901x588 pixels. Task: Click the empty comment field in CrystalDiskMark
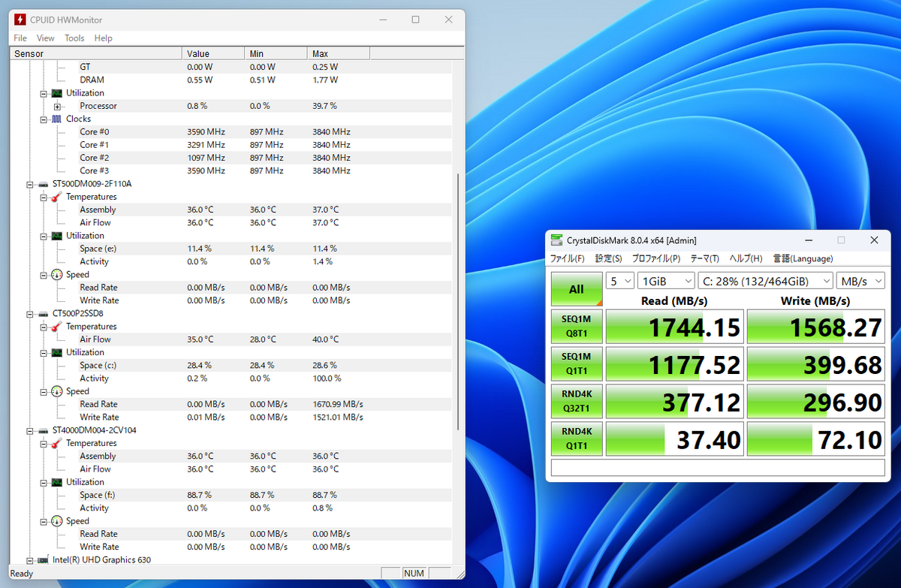click(718, 468)
